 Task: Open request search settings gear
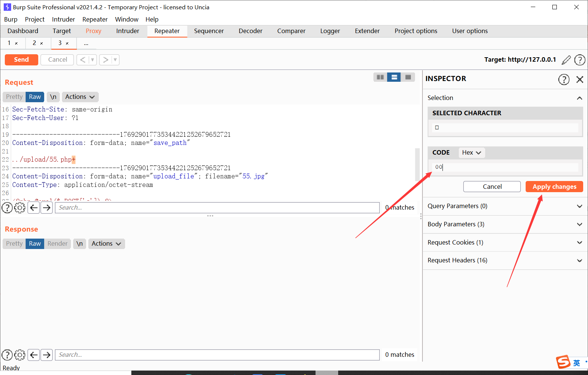point(20,207)
